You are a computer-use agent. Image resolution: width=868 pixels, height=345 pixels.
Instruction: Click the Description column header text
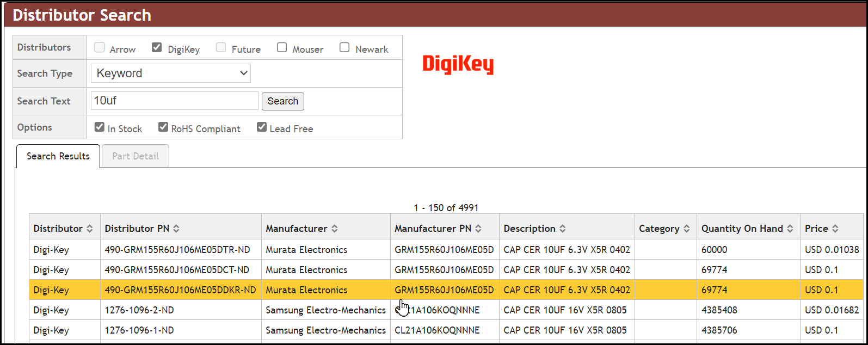tap(530, 229)
